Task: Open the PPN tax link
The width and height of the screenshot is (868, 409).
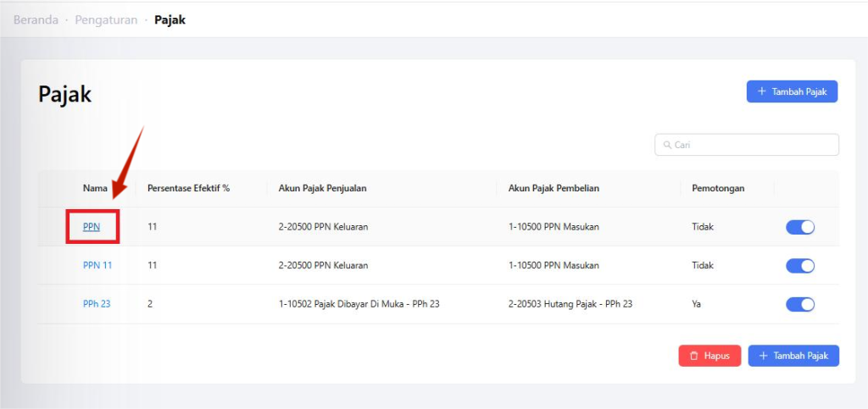Action: (x=92, y=227)
